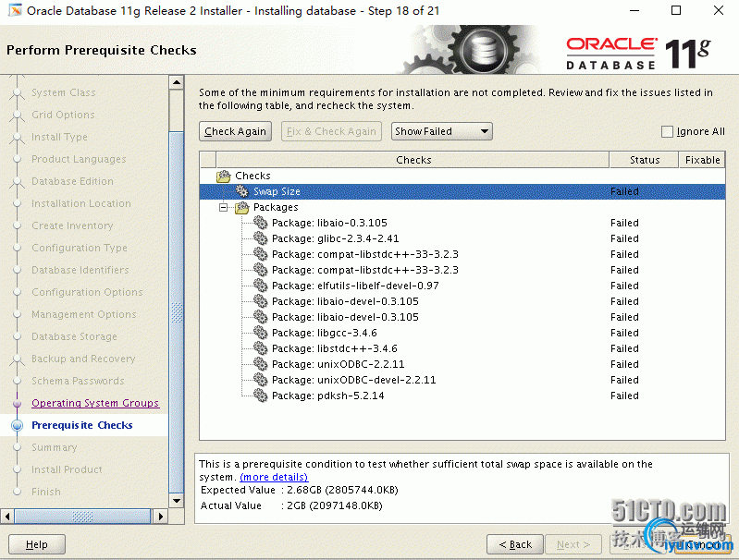Image resolution: width=739 pixels, height=560 pixels.
Task: Click the Summary step in sidebar
Action: click(x=55, y=447)
